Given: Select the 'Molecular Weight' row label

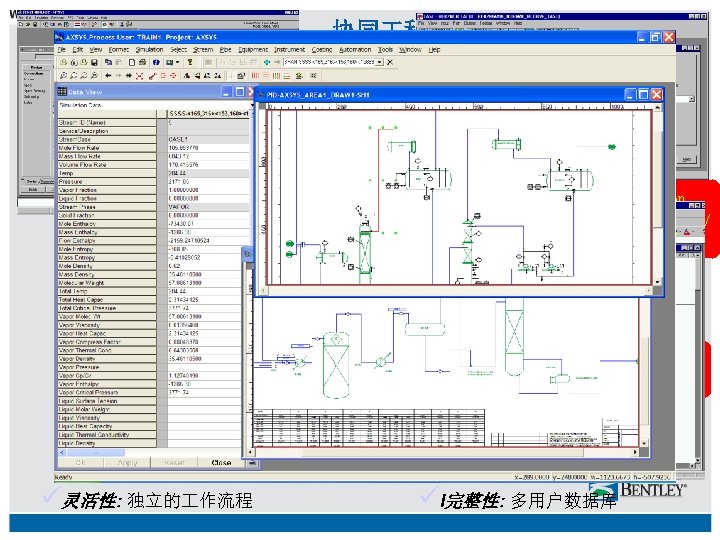Looking at the screenshot, I should point(107,283).
